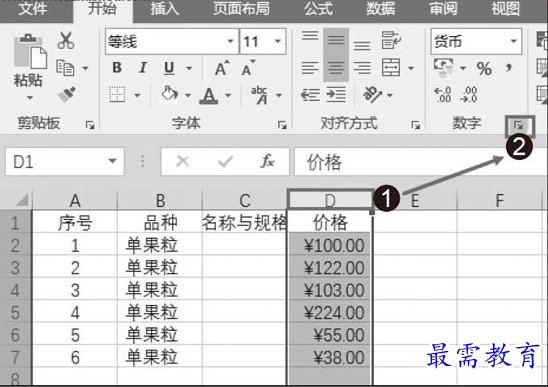Open Alignment settings dialog launcher
Viewport: 548px width, 387px height.
click(416, 125)
